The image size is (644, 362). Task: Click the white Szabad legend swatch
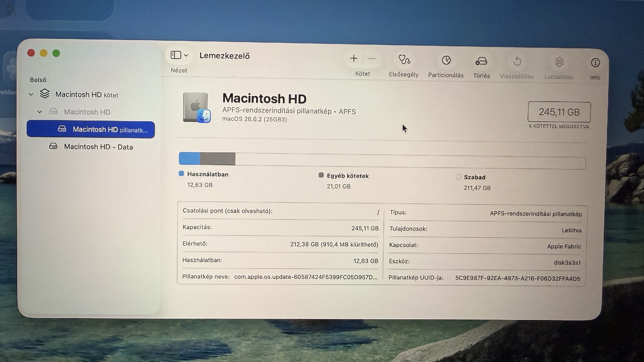click(x=458, y=177)
